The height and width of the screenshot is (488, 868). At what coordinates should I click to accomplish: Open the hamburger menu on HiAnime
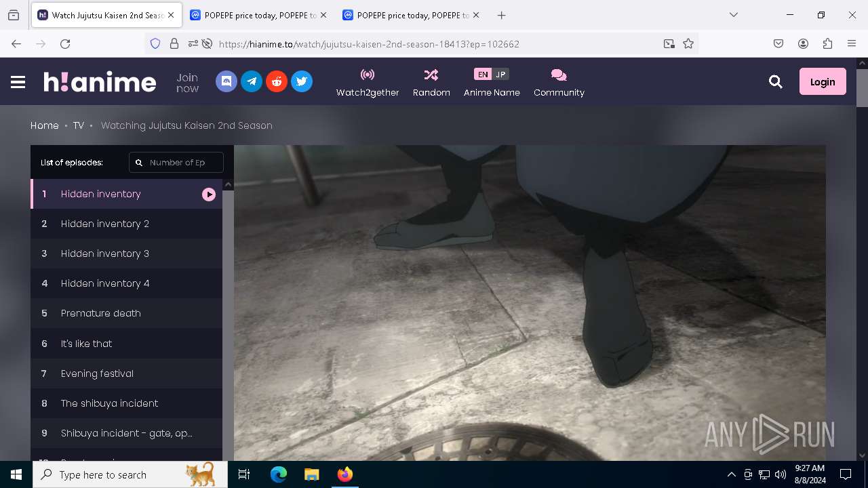coord(18,82)
